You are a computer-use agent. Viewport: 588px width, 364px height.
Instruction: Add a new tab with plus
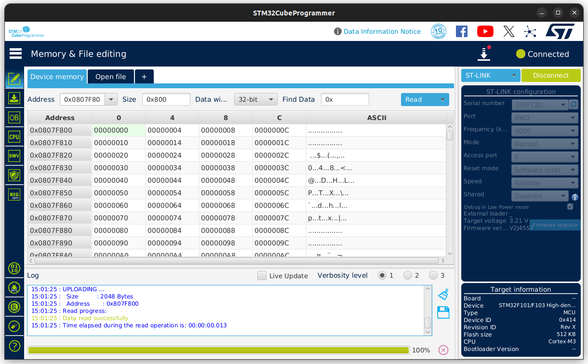[x=144, y=77]
